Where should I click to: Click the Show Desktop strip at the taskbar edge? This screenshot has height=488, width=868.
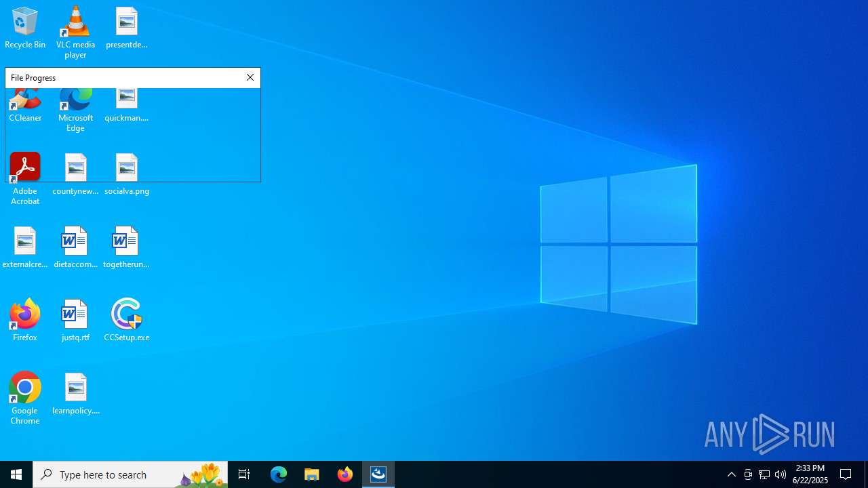pyautogui.click(x=866, y=474)
